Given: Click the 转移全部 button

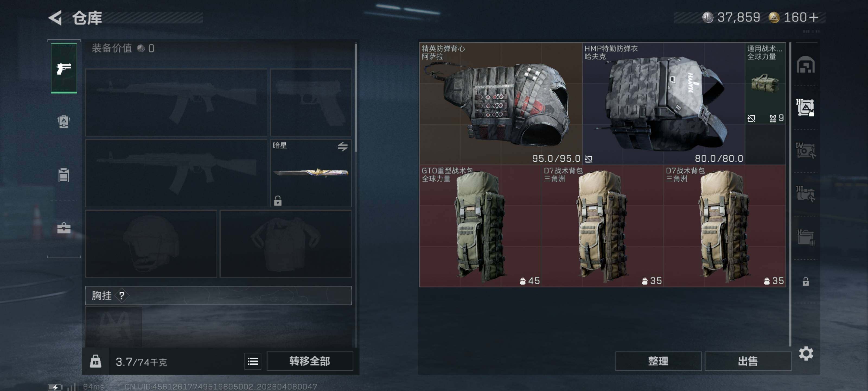Looking at the screenshot, I should click(x=310, y=361).
